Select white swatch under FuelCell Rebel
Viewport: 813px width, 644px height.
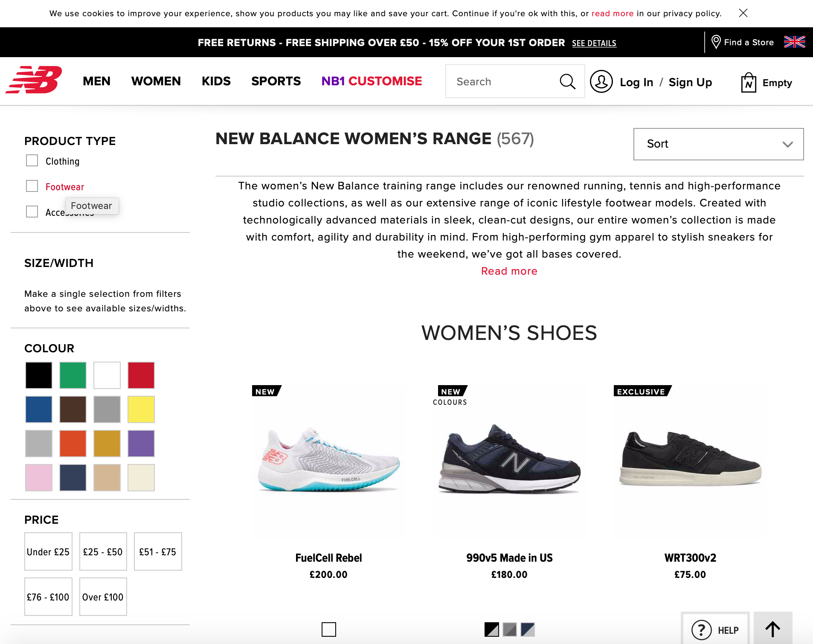pyautogui.click(x=329, y=629)
